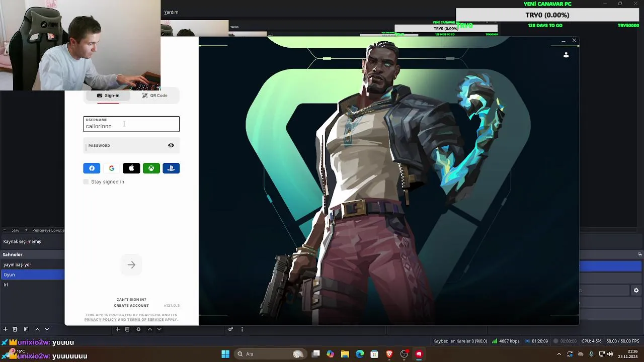Open Microsoft Store from the taskbar

(x=374, y=354)
